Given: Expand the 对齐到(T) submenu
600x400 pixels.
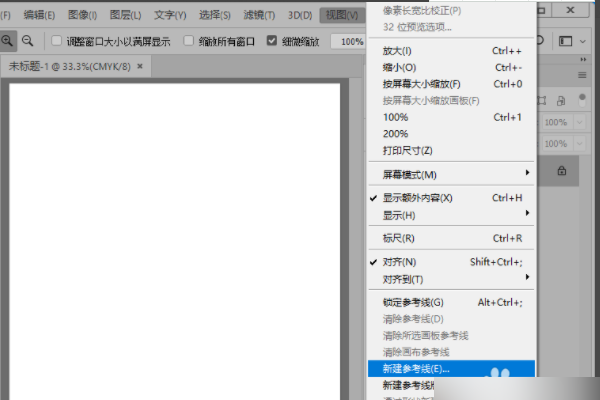Looking at the screenshot, I should pyautogui.click(x=452, y=279).
